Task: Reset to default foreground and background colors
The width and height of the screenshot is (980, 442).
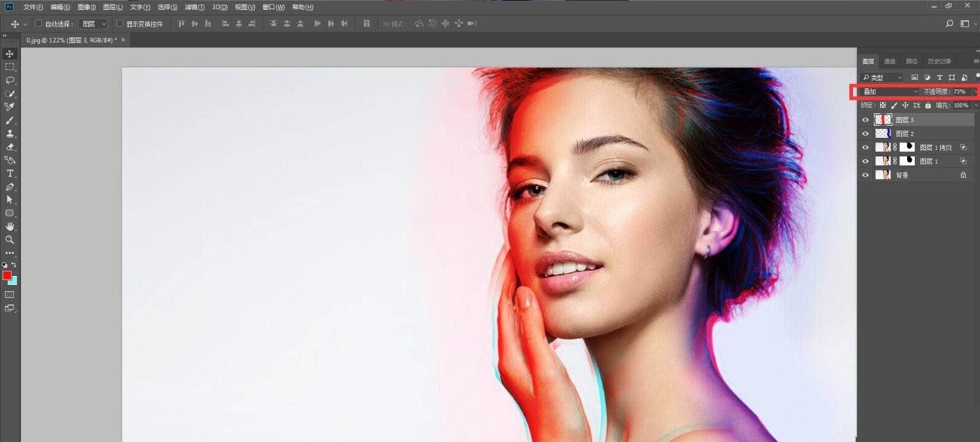Action: (x=5, y=265)
